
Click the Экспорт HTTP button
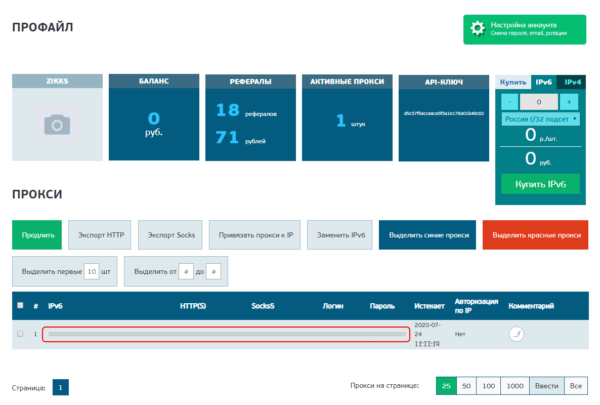click(x=100, y=235)
